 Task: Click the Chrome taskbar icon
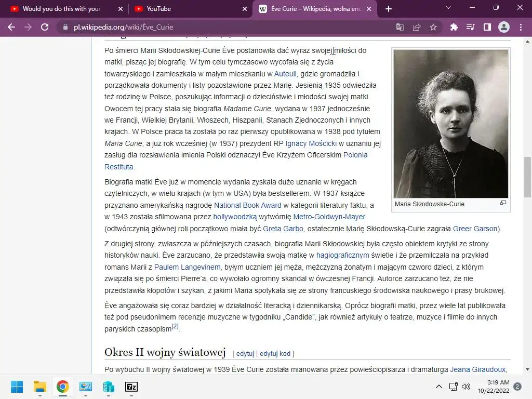point(62,387)
